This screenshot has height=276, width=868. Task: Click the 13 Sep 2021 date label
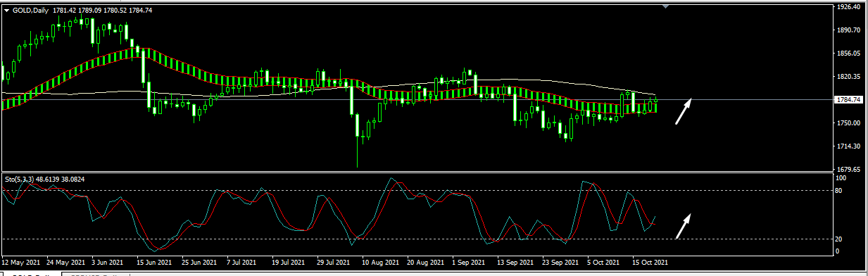point(515,262)
